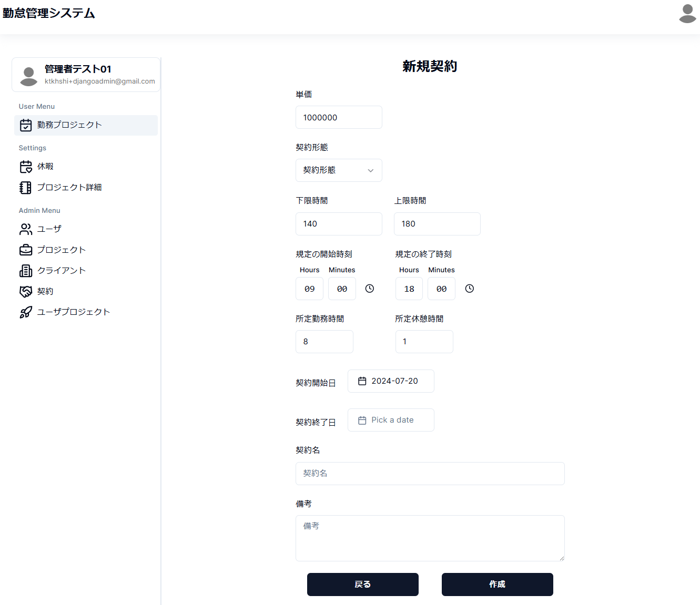Click the 契約開始日 label

316,383
